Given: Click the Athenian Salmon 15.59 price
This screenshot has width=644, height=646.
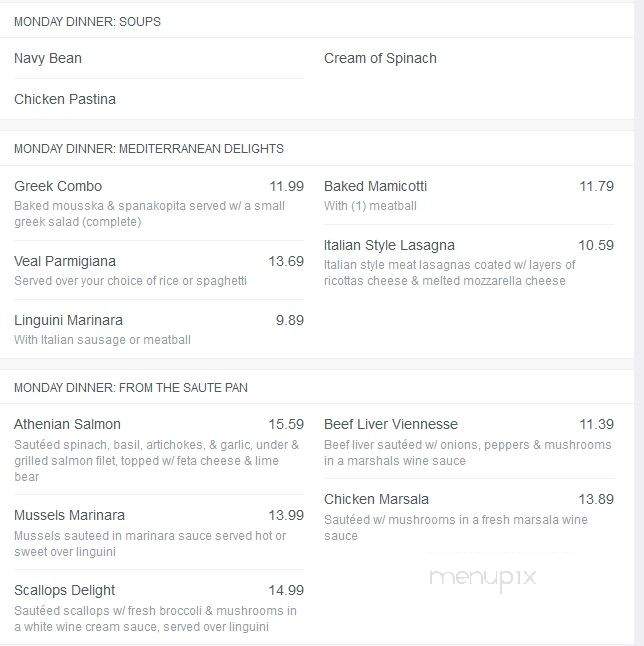Looking at the screenshot, I should point(286,424).
